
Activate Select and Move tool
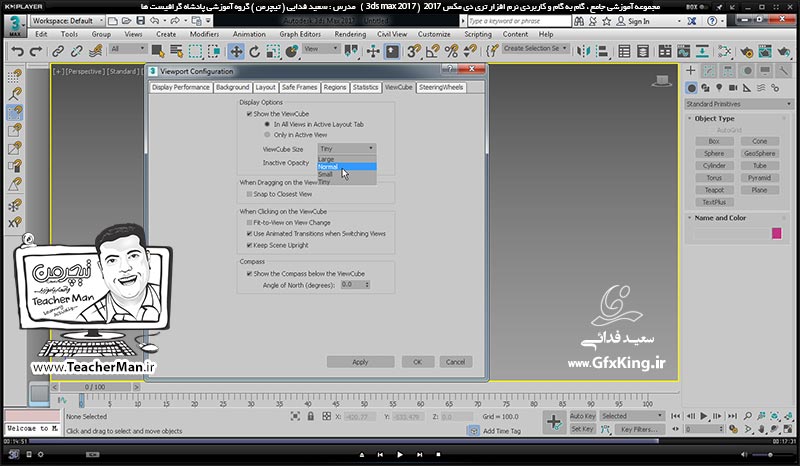click(236, 51)
